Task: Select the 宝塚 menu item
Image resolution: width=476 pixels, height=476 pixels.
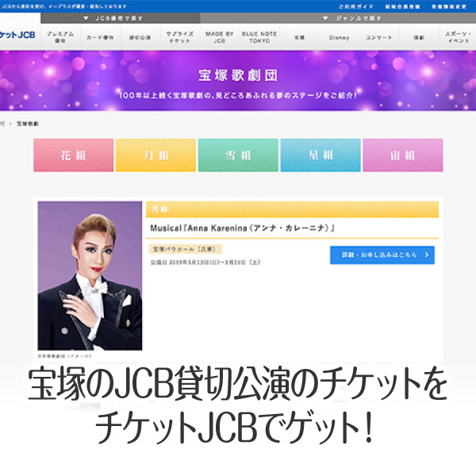Action: coord(299,37)
